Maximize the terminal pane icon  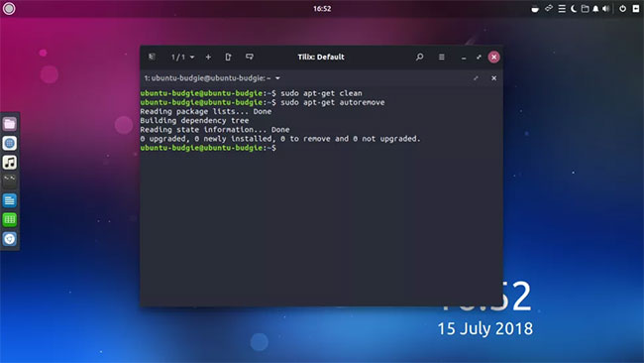476,78
